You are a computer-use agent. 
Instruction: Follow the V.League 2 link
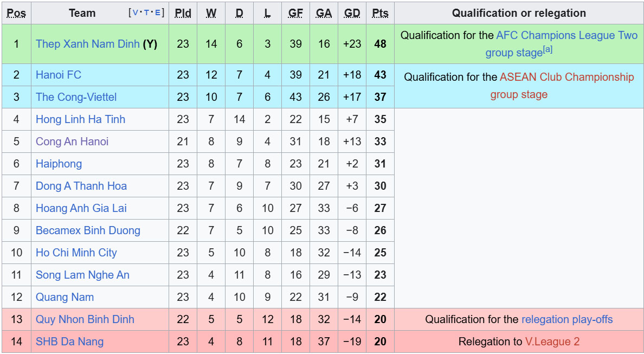pyautogui.click(x=552, y=342)
